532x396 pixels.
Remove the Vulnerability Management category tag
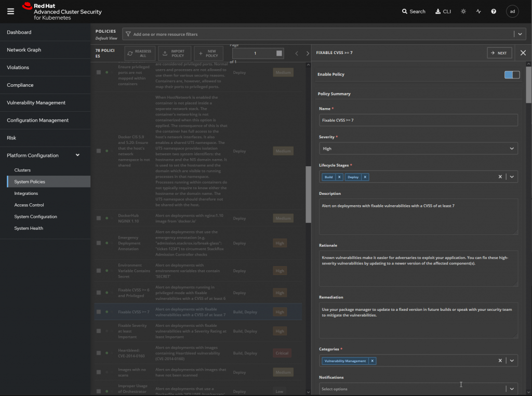pyautogui.click(x=372, y=361)
